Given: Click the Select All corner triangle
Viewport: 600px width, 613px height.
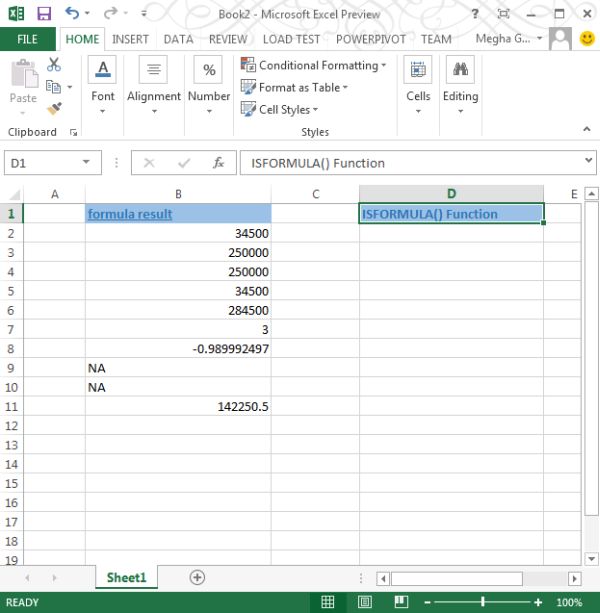Looking at the screenshot, I should (14, 194).
